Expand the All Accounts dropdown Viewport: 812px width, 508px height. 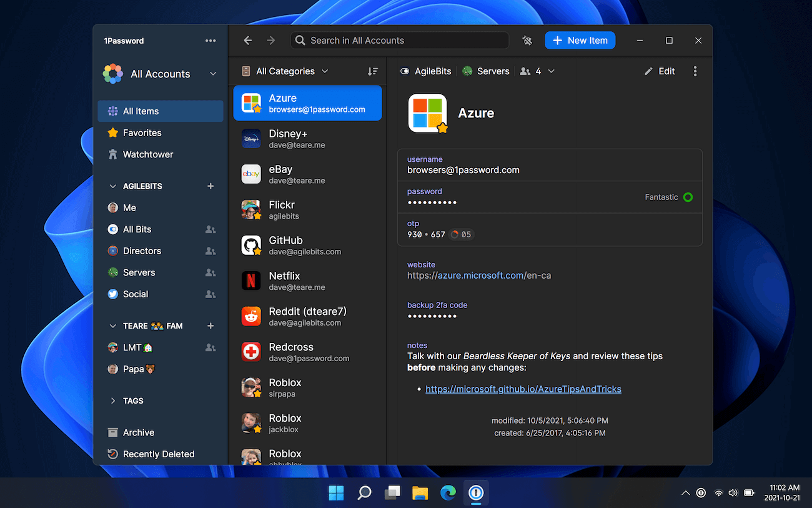click(x=213, y=73)
